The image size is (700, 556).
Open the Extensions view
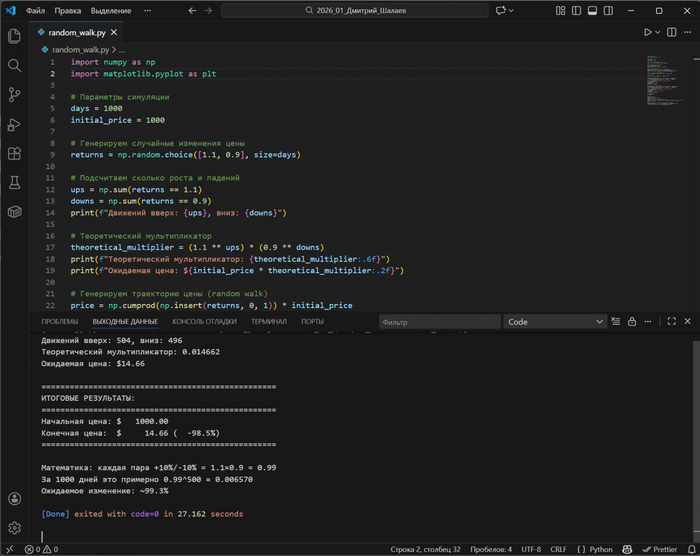[14, 154]
